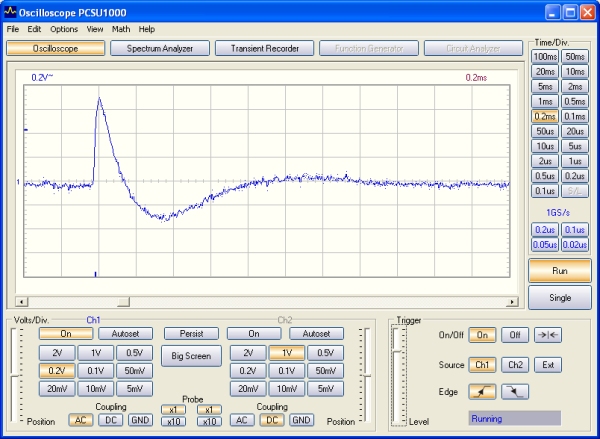Click the waveform scrollbar right arrow
This screenshot has width=600, height=439.
[514, 301]
